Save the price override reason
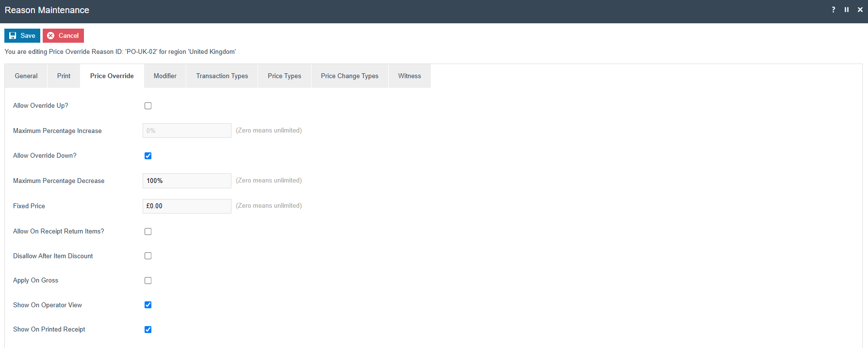This screenshot has width=868, height=348. coord(22,35)
